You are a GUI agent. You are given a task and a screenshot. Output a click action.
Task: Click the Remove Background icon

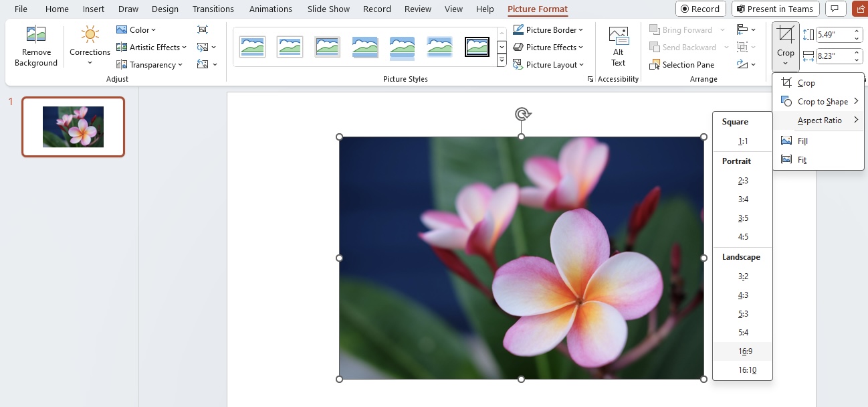(35, 35)
